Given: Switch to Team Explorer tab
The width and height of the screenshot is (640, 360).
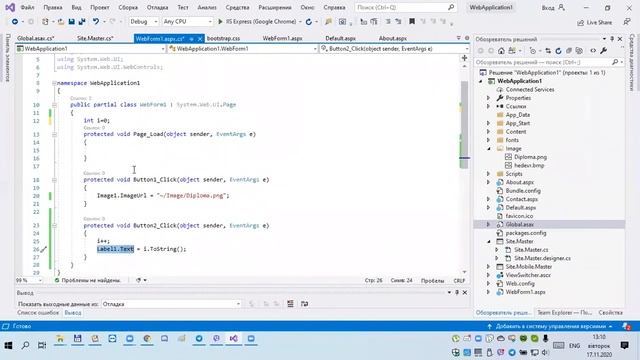Looking at the screenshot, I should coord(564,313).
